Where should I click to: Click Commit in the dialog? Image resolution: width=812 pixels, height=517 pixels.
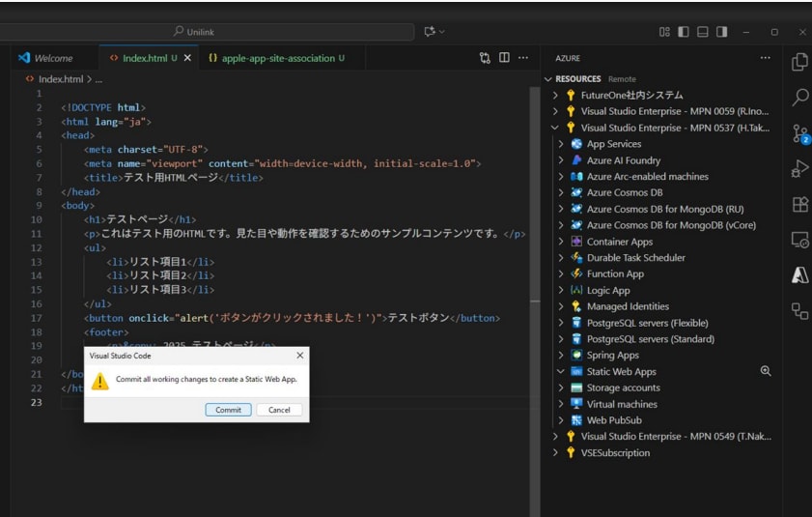coord(229,410)
